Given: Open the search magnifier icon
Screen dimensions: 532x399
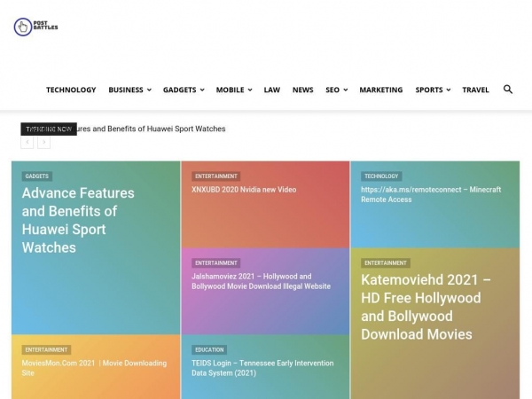Looking at the screenshot, I should pyautogui.click(x=507, y=90).
